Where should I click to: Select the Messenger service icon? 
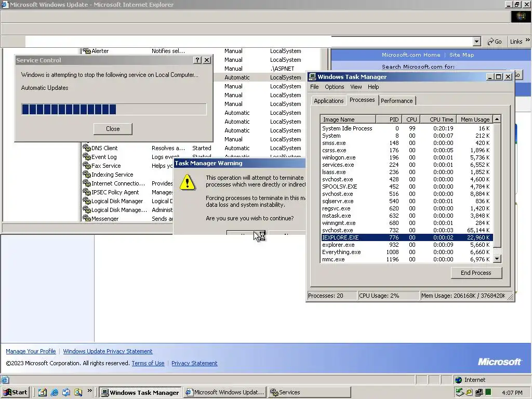click(x=87, y=219)
